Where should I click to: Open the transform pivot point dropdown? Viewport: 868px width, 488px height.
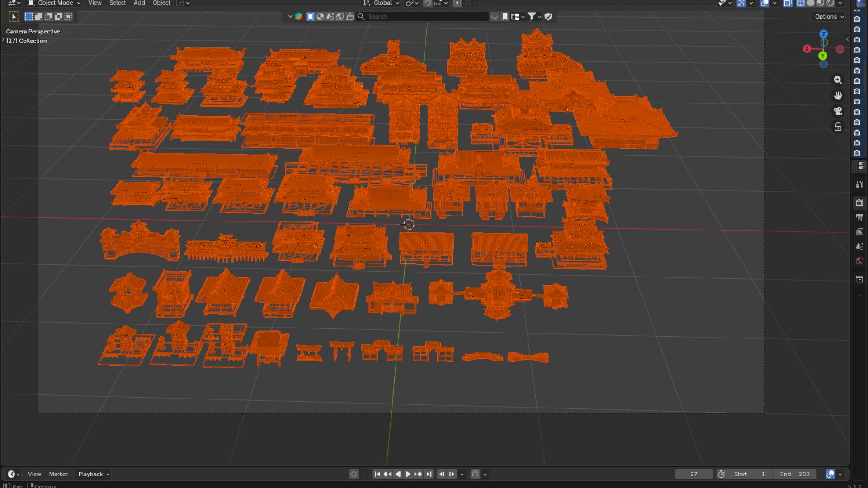412,3
